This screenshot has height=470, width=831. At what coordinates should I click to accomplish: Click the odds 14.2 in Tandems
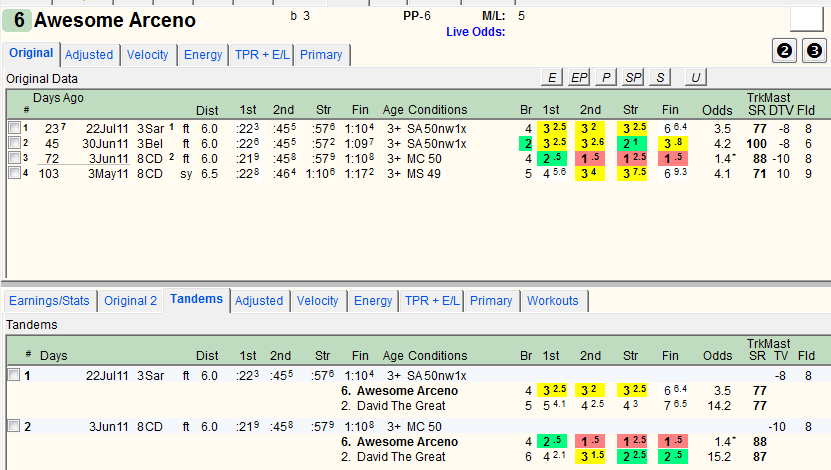pyautogui.click(x=719, y=405)
